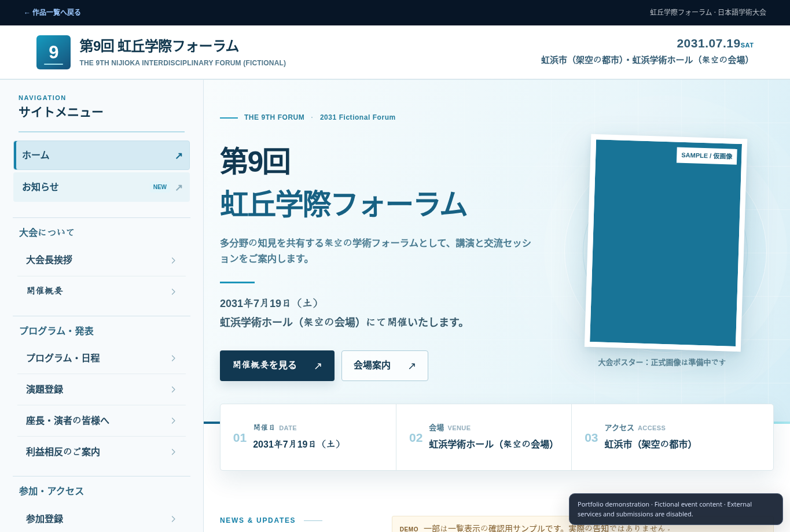Viewport: 790px width, 532px height.
Task: Click the 虹丘学際フォーラム · 日本語学術大会 top bar text
Action: [x=708, y=12]
